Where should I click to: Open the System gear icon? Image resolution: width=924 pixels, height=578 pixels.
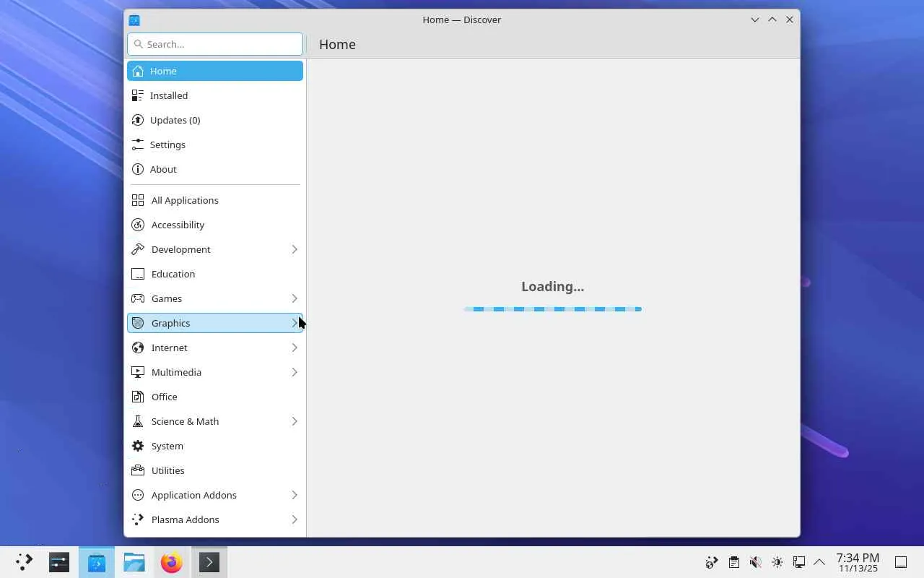click(138, 446)
